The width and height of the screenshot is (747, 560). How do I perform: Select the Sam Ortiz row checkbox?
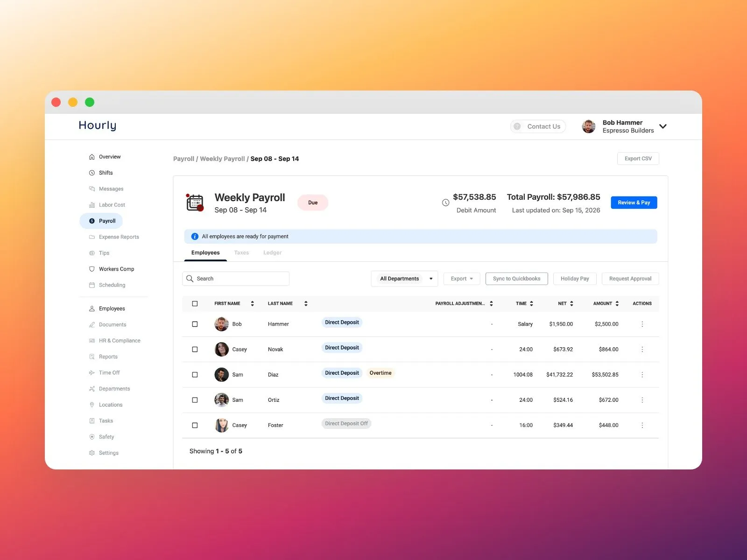(x=195, y=400)
